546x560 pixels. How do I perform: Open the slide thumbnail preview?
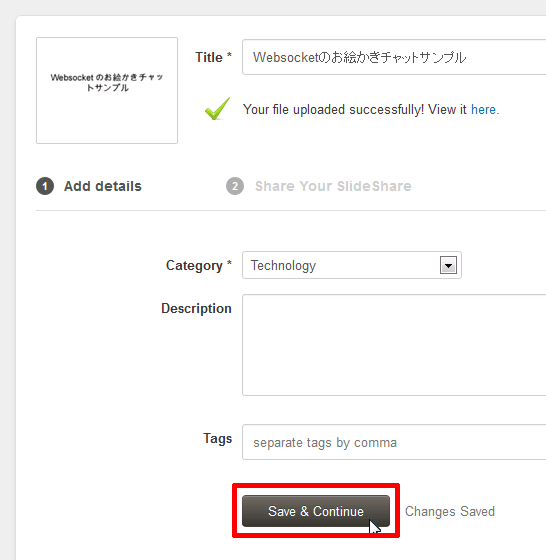[x=107, y=90]
